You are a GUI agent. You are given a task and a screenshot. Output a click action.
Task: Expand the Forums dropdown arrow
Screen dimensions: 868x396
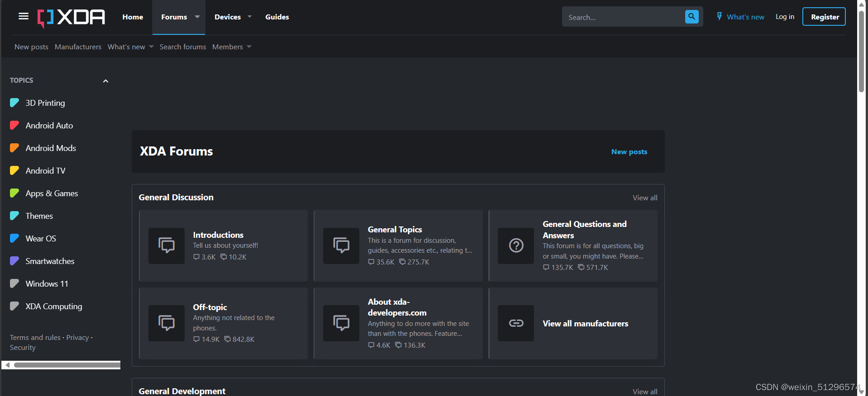pyautogui.click(x=197, y=17)
